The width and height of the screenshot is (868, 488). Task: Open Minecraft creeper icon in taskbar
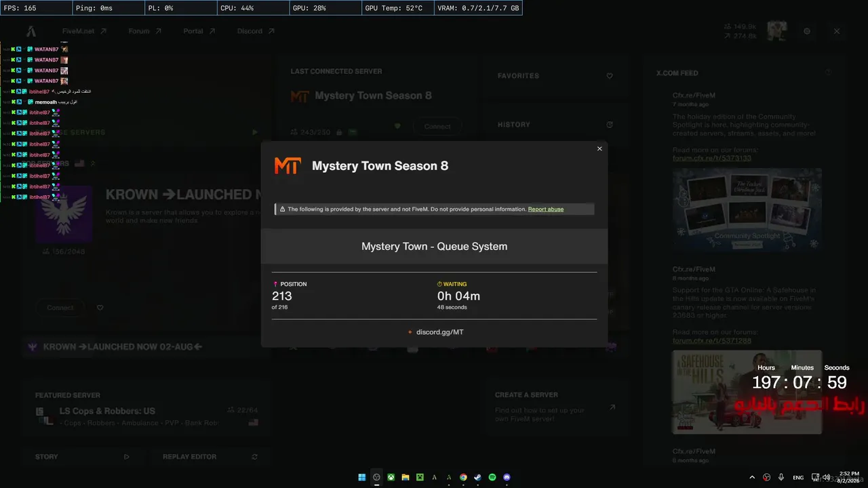(420, 477)
